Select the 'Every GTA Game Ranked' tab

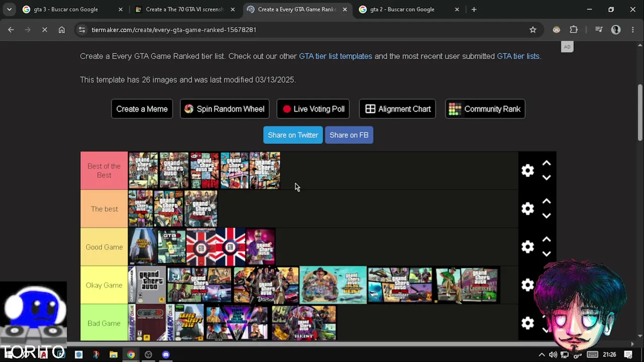(297, 9)
